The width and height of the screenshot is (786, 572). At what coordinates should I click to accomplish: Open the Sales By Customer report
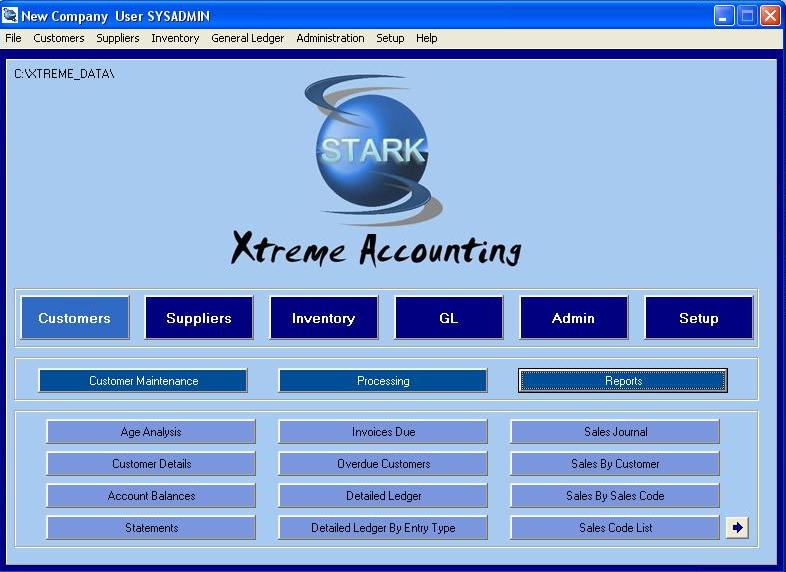click(615, 464)
